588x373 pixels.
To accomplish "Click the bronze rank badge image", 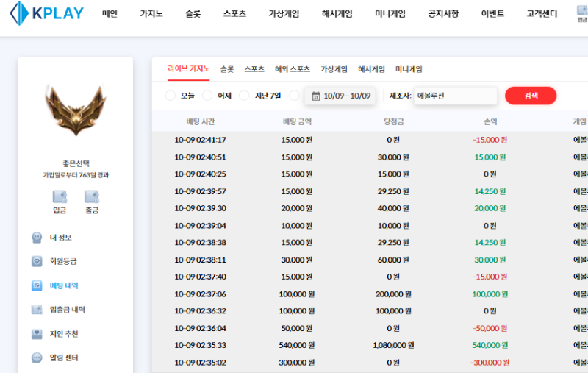I will point(75,112).
